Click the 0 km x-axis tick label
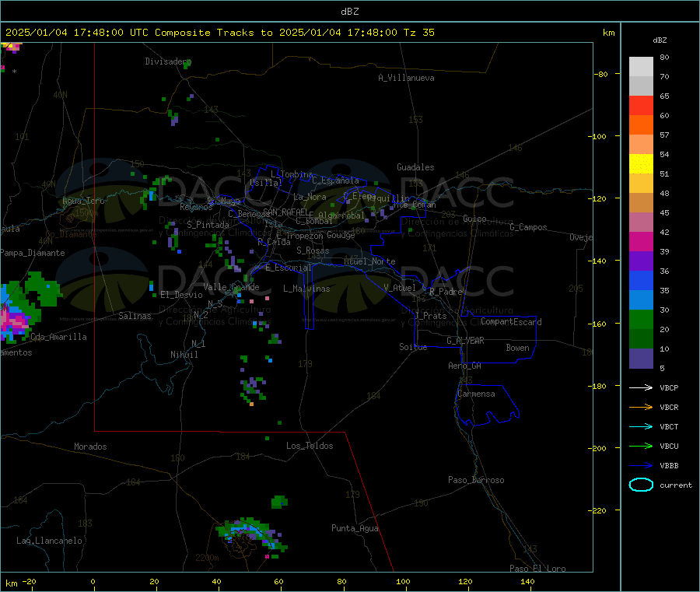700x592 pixels. point(93,581)
